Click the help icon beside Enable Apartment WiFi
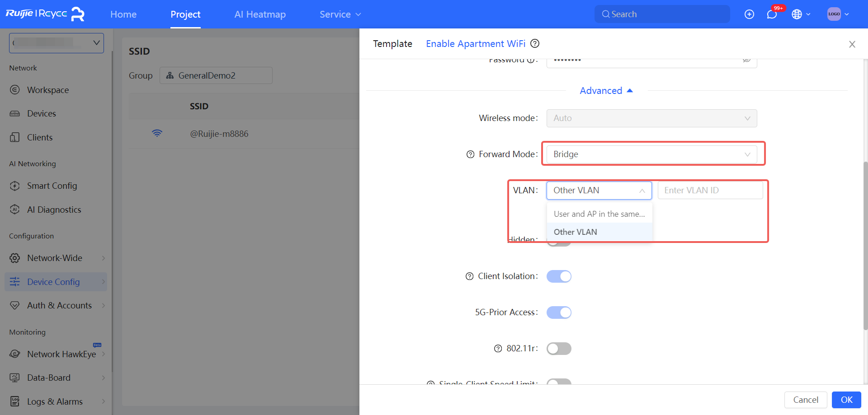 [535, 43]
